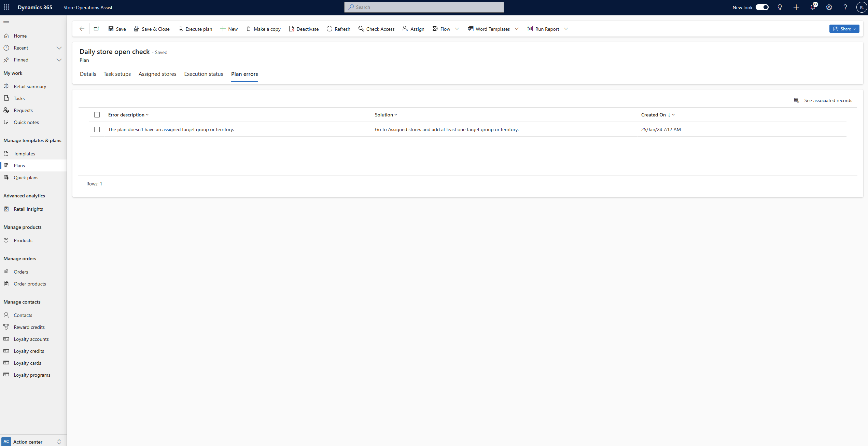
Task: Expand the Run Report dropdown
Action: (566, 28)
